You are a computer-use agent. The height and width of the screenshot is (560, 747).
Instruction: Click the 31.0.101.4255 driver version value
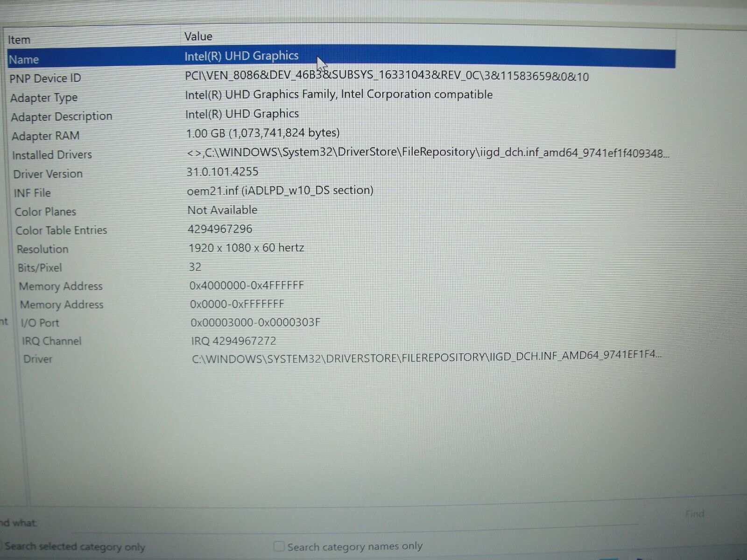(x=223, y=172)
